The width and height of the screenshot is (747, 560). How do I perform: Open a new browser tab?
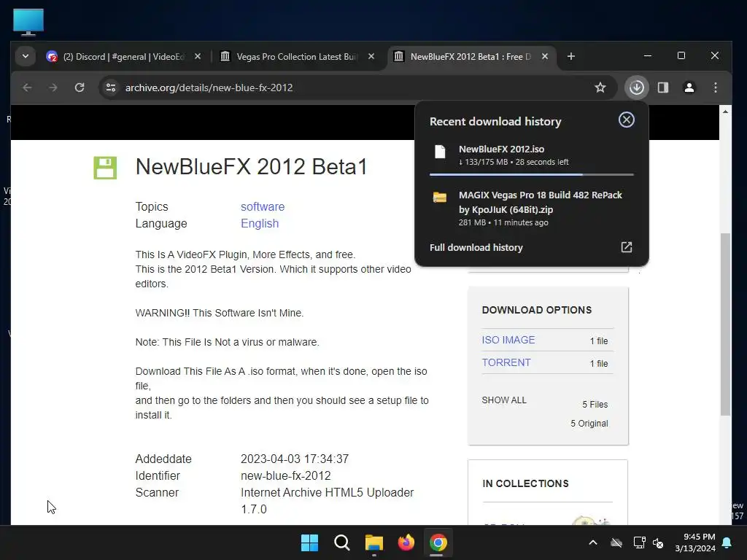click(570, 56)
